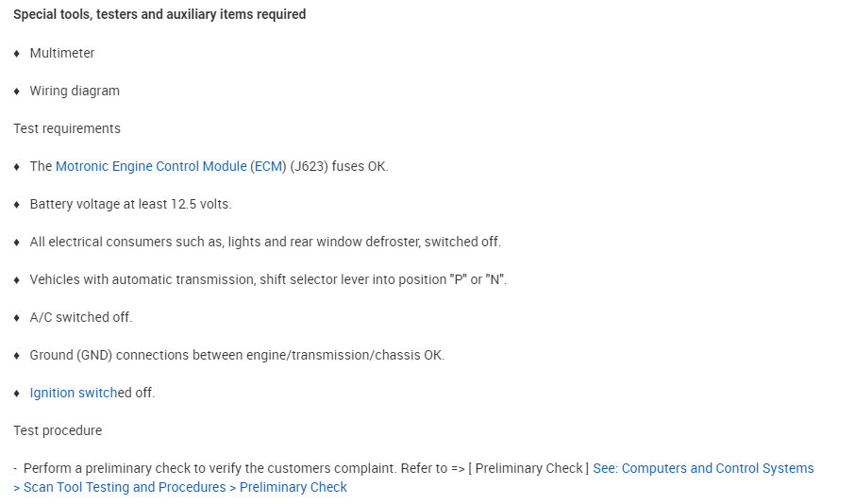Click the diamond bullet beside Multimeter
The image size is (855, 504).
17,54
